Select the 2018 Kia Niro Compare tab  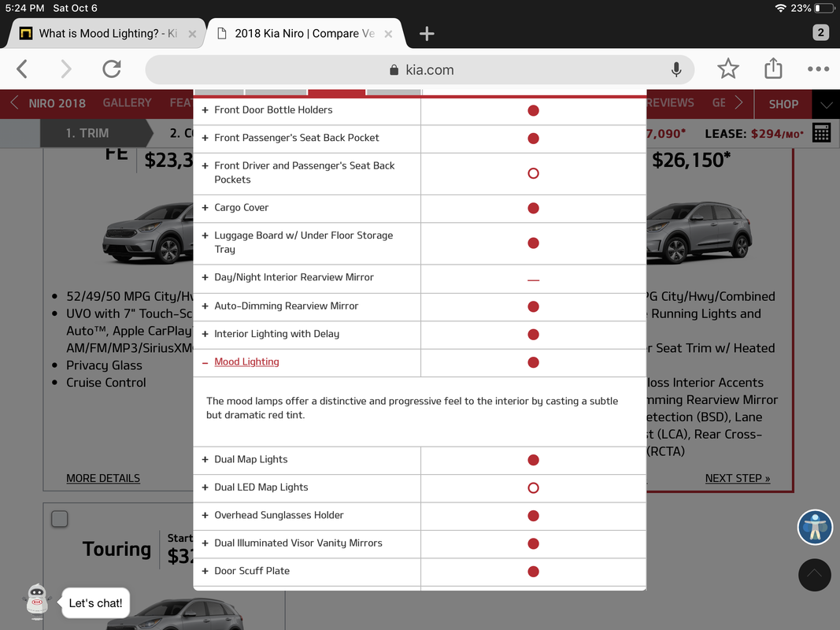click(x=305, y=34)
